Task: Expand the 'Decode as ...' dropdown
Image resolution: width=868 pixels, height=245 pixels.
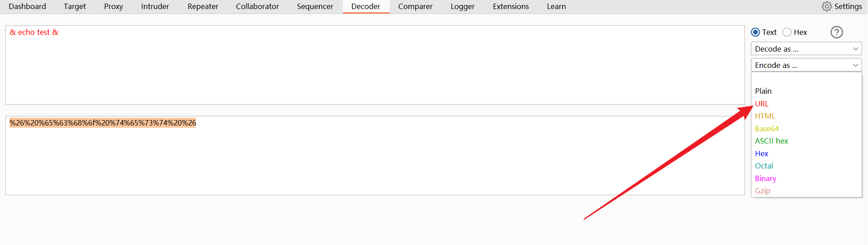Action: 806,49
